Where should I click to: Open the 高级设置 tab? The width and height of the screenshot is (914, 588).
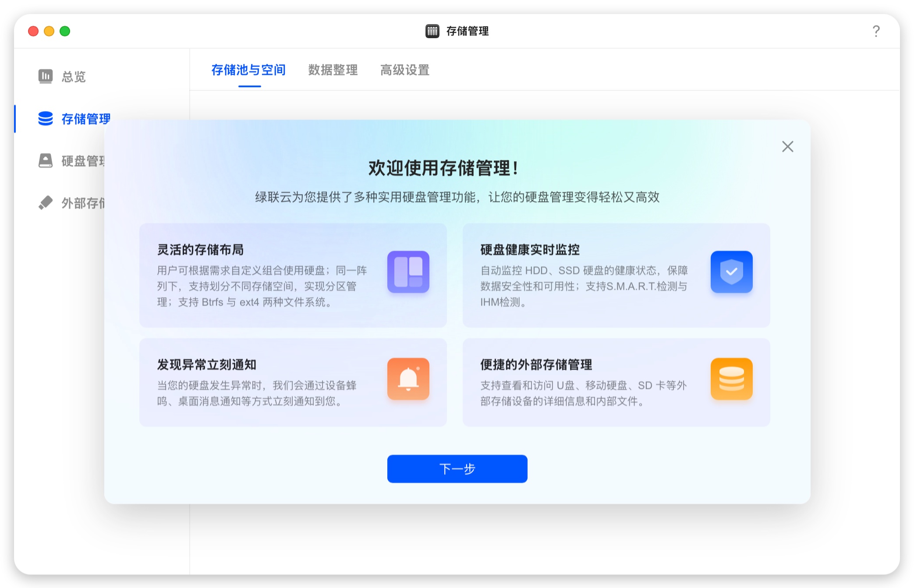coord(405,70)
